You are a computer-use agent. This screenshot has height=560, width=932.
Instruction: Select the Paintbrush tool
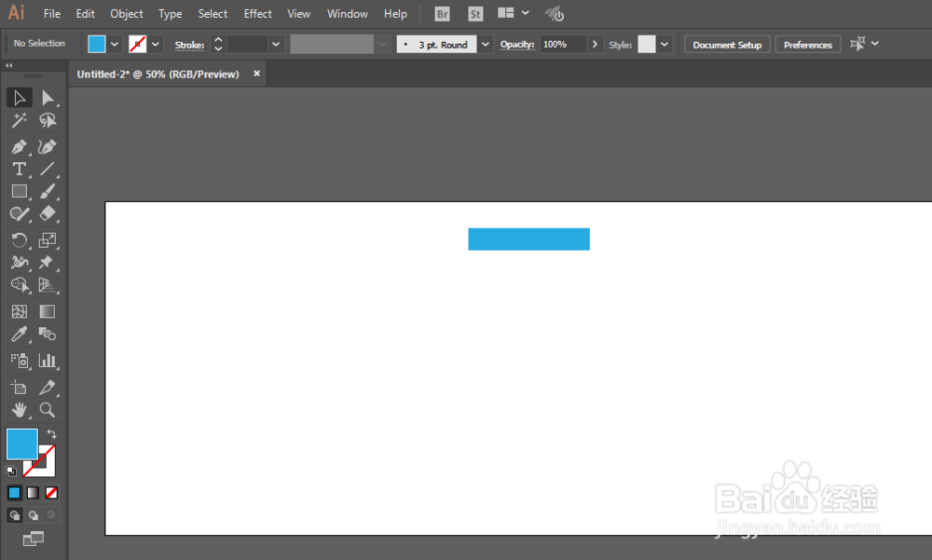tap(48, 191)
